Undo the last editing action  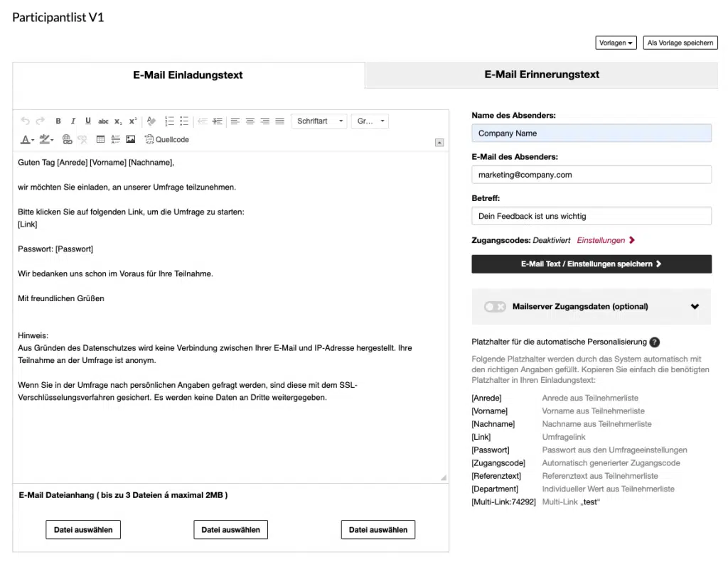click(26, 121)
